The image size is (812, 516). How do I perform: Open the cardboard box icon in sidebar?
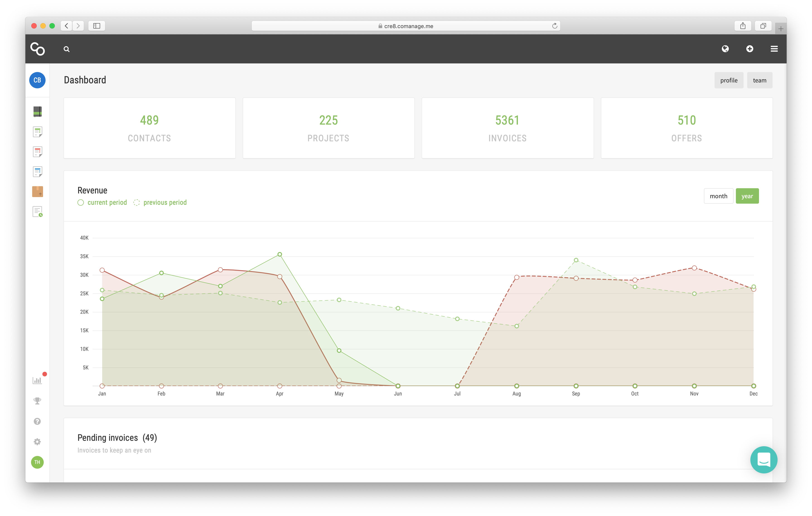pos(37,191)
